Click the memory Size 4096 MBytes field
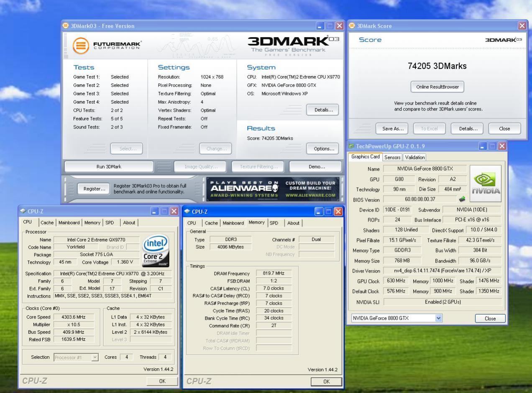 (x=231, y=247)
